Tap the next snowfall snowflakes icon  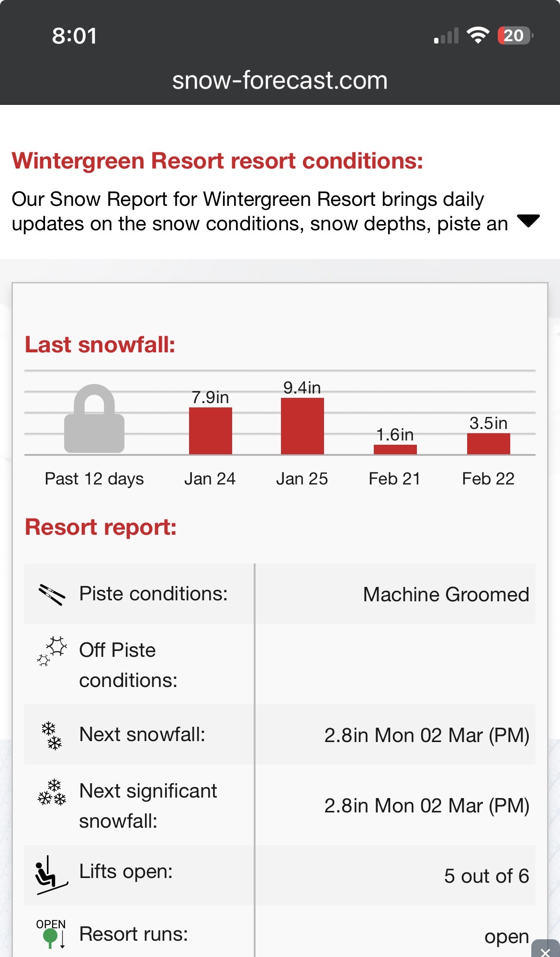[x=52, y=736]
